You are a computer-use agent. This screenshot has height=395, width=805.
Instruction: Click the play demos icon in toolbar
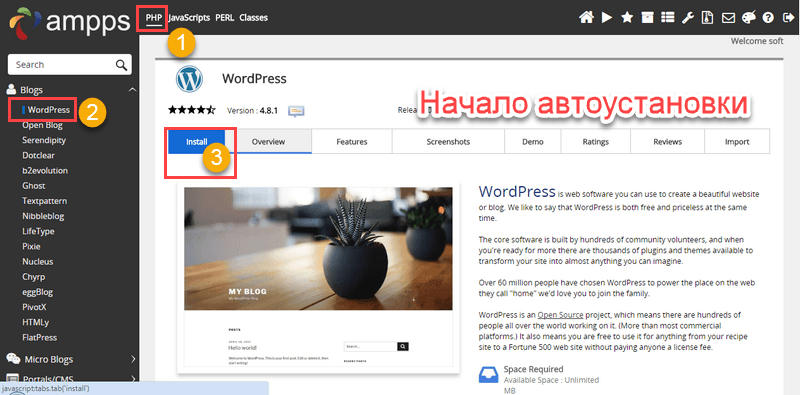[x=607, y=17]
